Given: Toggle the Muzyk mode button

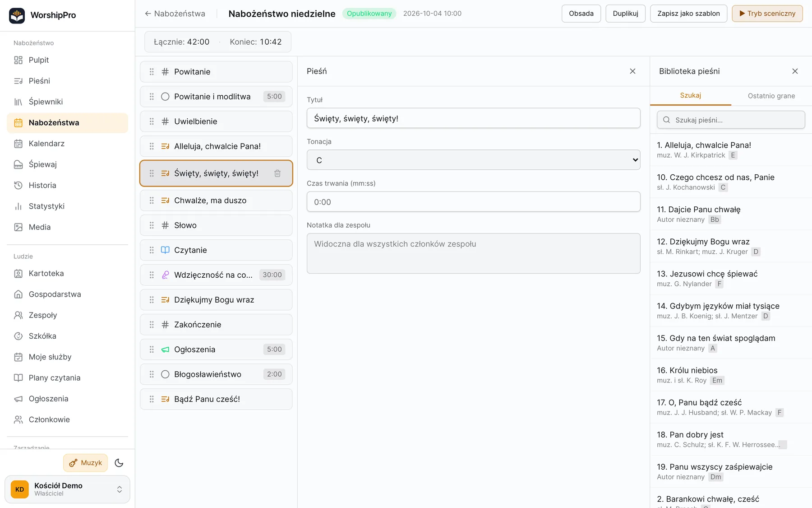Looking at the screenshot, I should click(x=85, y=463).
